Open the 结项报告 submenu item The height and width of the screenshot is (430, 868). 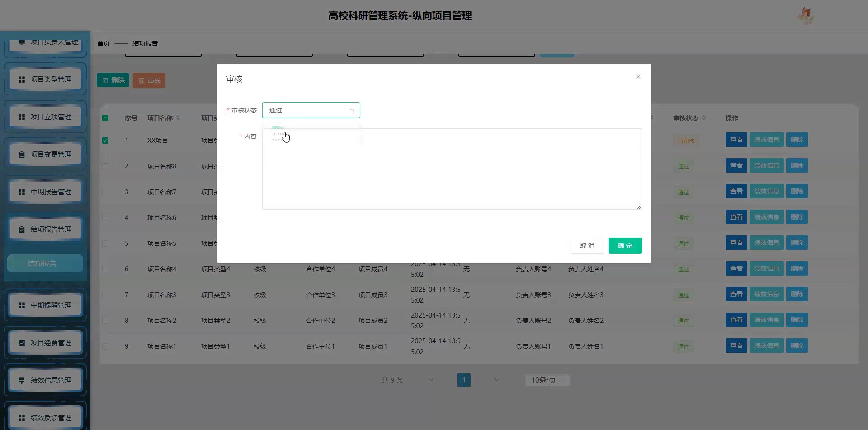coord(45,263)
